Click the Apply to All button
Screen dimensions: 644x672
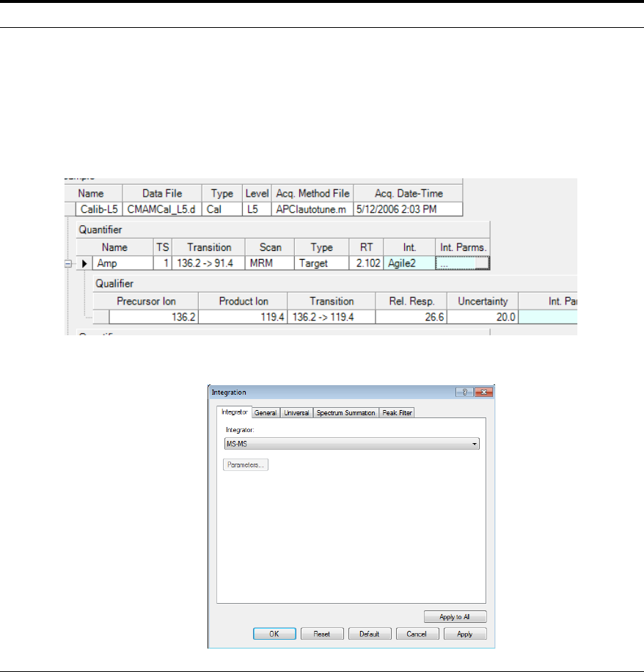point(455,617)
